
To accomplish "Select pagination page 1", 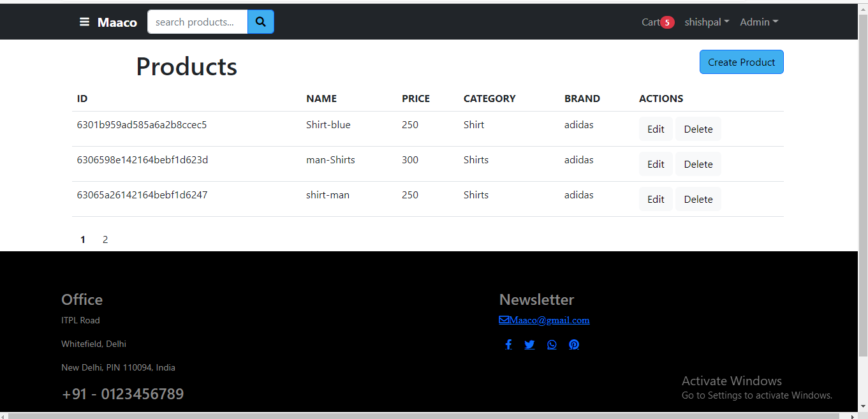I will (x=82, y=239).
